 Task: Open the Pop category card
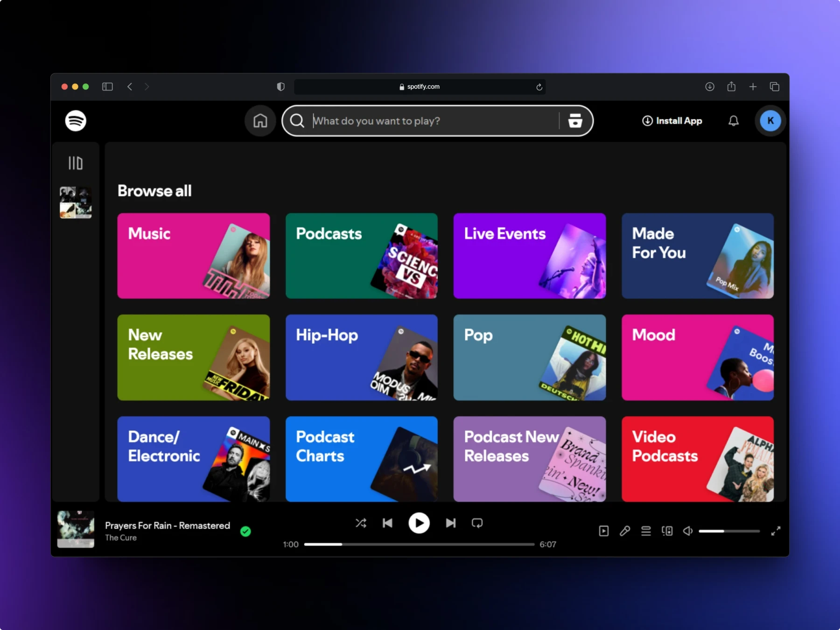tap(530, 357)
